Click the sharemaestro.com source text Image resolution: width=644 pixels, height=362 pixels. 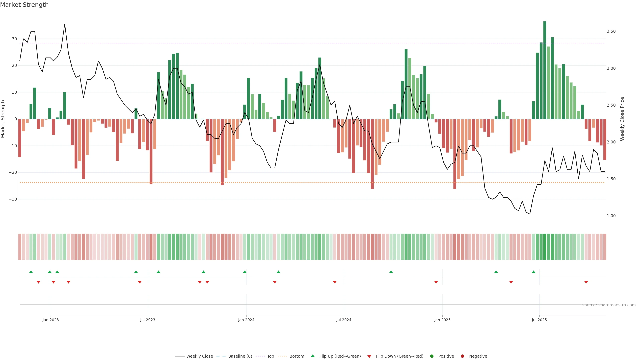[609, 305]
